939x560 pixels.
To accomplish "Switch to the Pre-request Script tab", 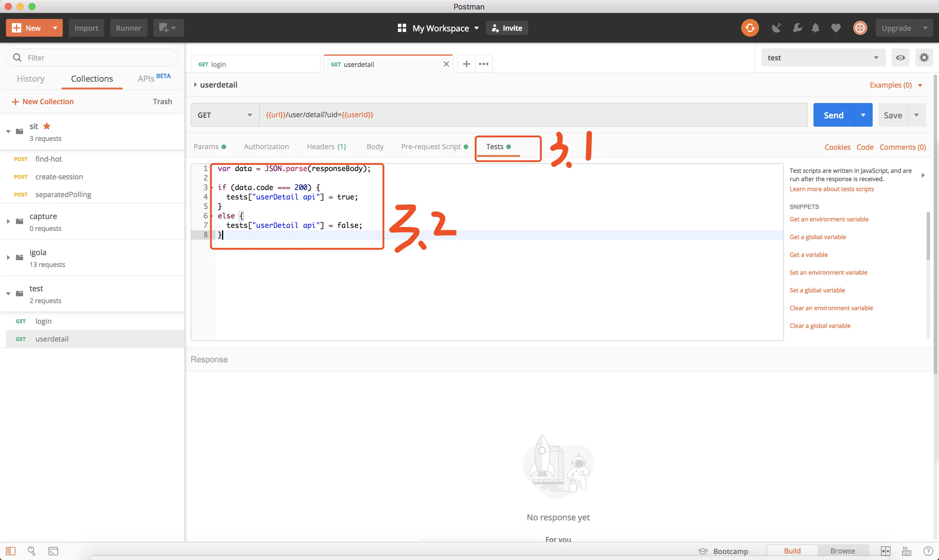I will [x=431, y=147].
